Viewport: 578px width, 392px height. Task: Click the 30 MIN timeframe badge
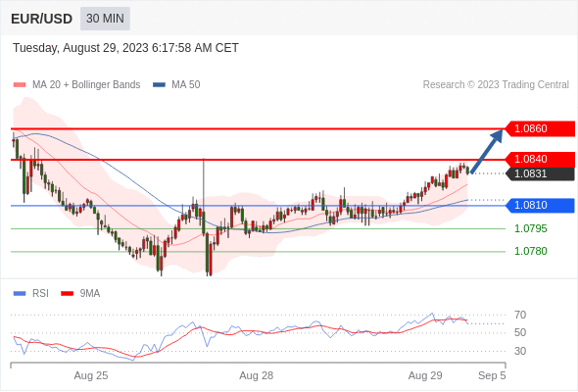point(105,18)
